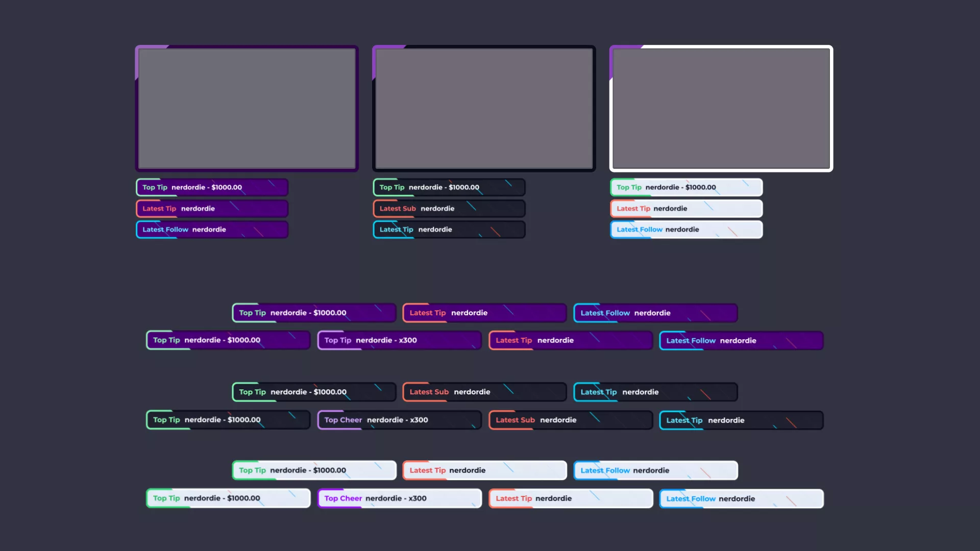Select dark Top Cheer nerdordie - x300 bar
980x551 pixels.
399,420
